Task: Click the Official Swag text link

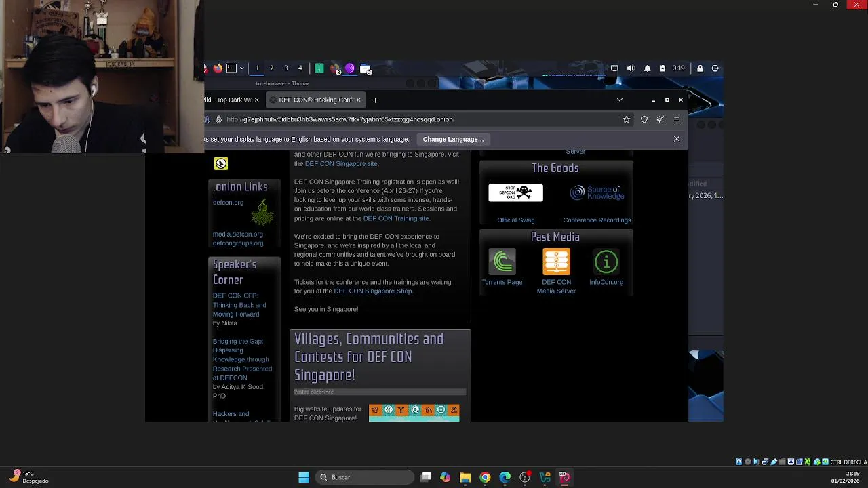Action: [x=516, y=220]
